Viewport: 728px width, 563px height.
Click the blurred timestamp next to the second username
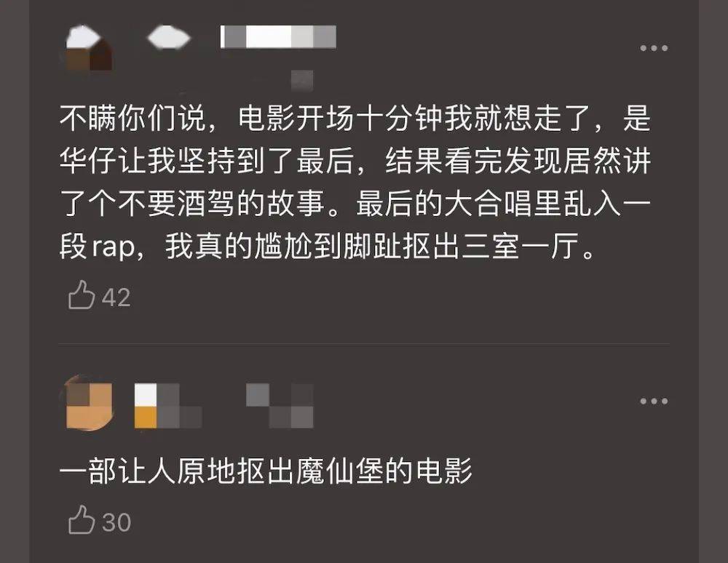(x=280, y=406)
